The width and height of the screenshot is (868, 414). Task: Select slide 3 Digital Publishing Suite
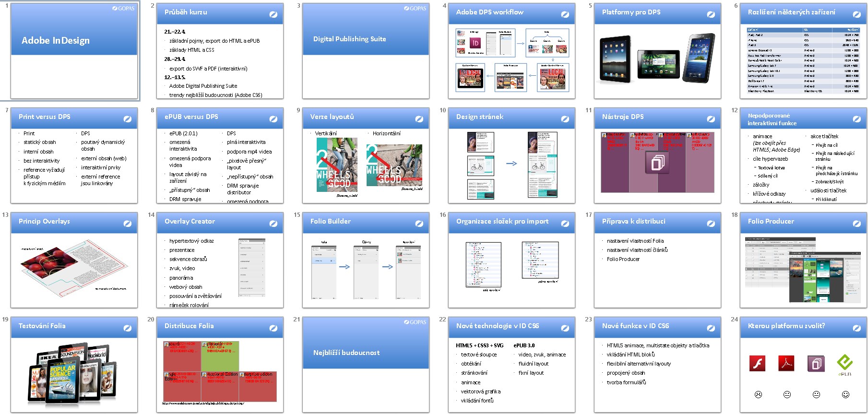[x=366, y=51]
